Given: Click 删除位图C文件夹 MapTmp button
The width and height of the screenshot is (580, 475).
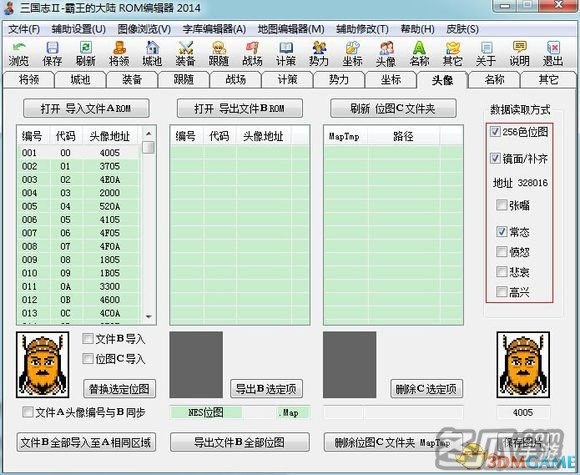Looking at the screenshot, I should (x=393, y=442).
